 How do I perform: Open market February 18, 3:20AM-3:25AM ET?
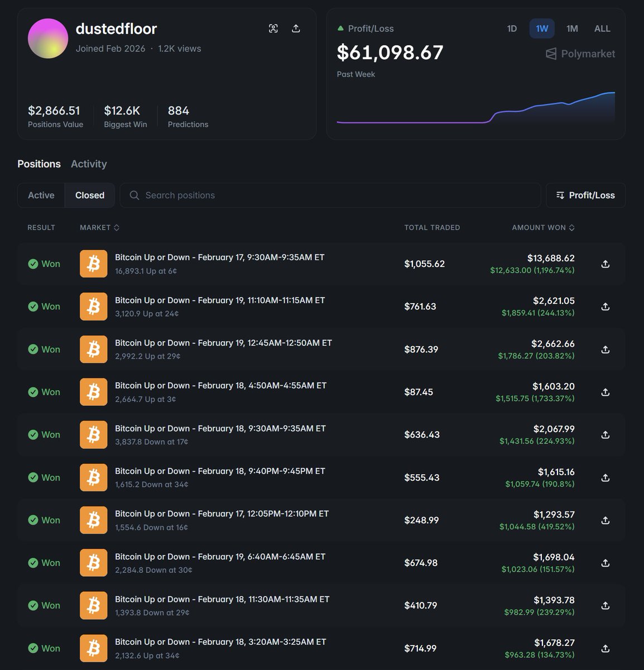220,642
